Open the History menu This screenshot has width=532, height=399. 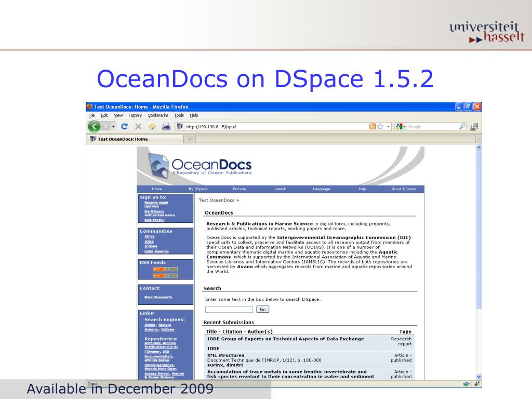(x=135, y=115)
